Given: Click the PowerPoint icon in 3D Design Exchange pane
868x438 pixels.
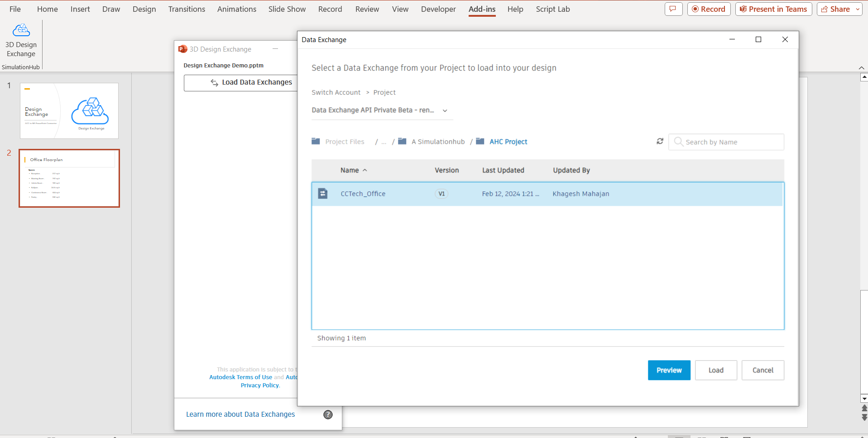Looking at the screenshot, I should [x=183, y=49].
